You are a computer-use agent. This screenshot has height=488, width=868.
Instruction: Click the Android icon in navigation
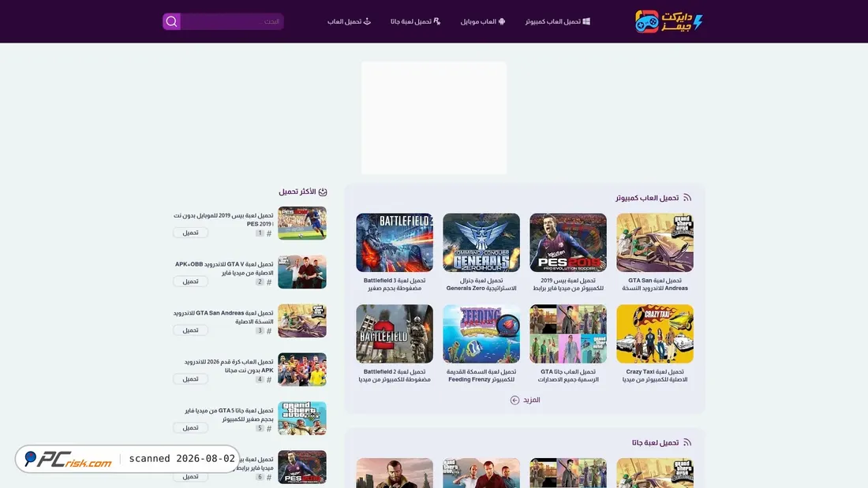(502, 21)
